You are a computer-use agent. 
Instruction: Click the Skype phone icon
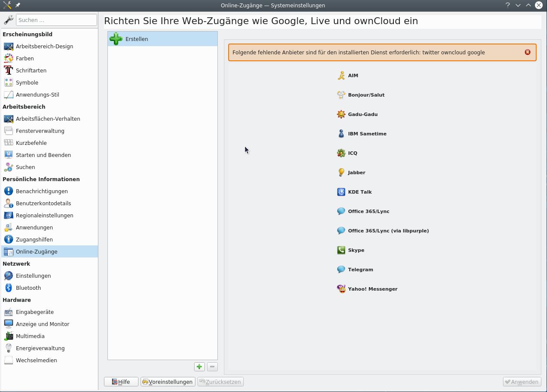click(341, 250)
